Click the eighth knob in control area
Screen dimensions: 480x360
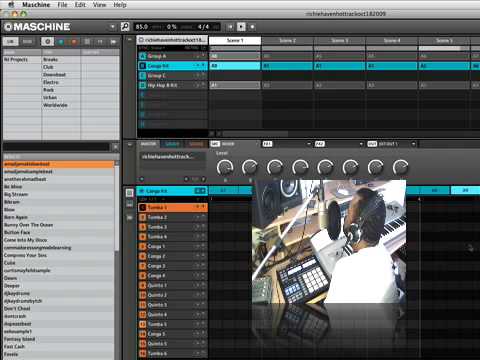pos(400,167)
